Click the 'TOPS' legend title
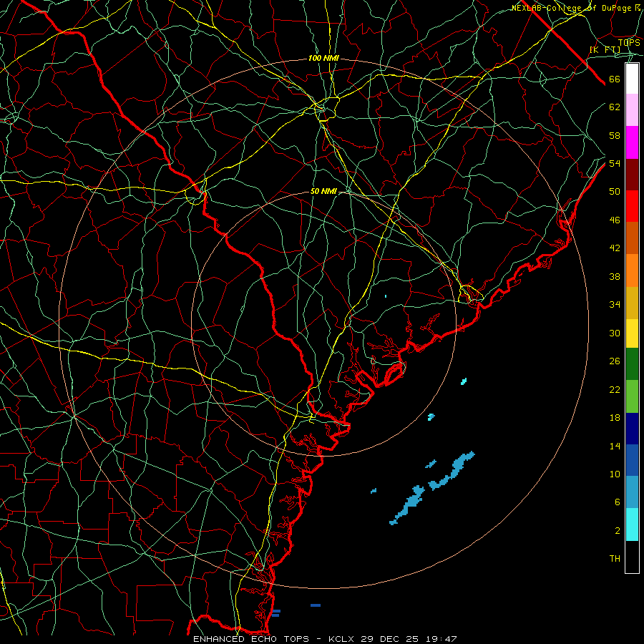 click(629, 42)
